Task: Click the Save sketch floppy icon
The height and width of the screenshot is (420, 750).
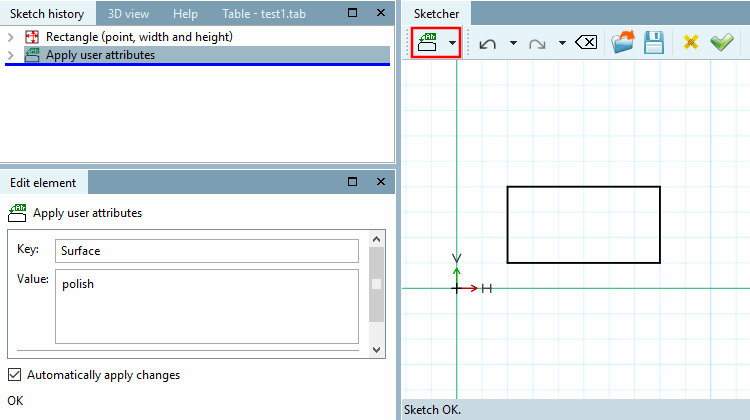Action: coord(654,42)
